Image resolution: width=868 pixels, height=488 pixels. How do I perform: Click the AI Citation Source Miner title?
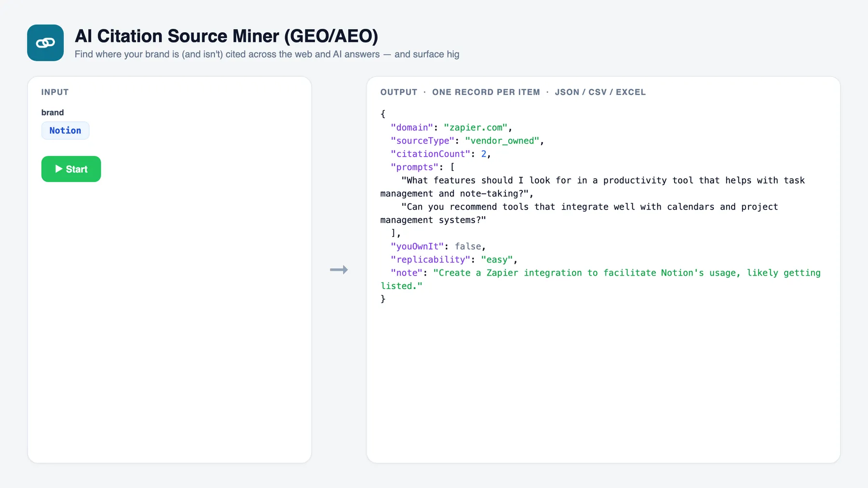[x=226, y=36]
